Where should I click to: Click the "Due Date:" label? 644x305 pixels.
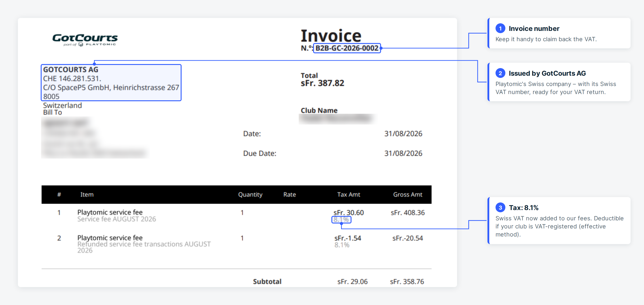coord(260,153)
